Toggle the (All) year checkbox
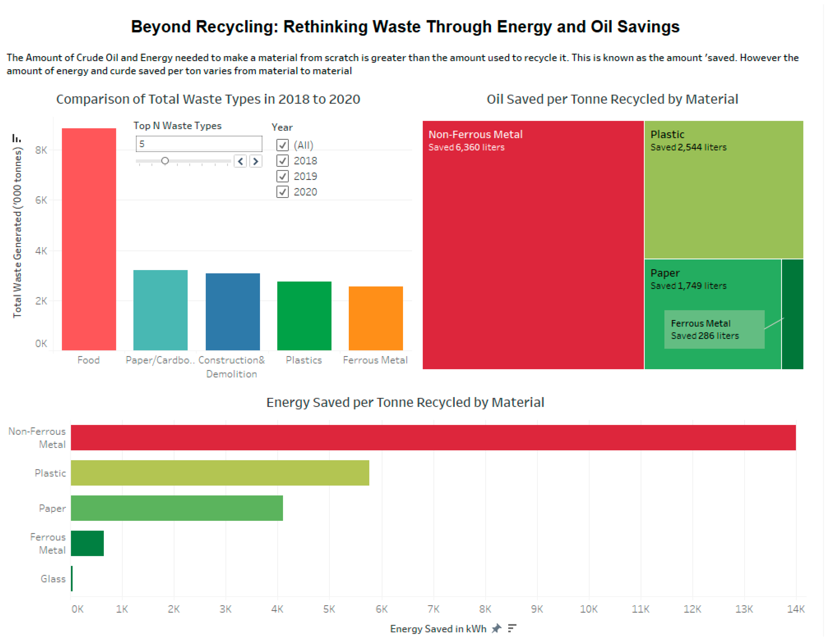This screenshot has height=643, width=840. [x=282, y=145]
